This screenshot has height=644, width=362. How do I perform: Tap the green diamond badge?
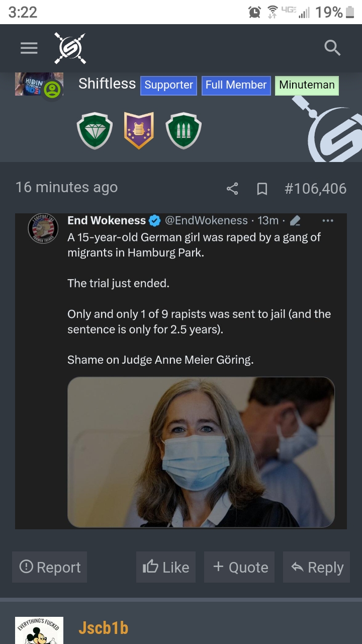click(x=95, y=131)
